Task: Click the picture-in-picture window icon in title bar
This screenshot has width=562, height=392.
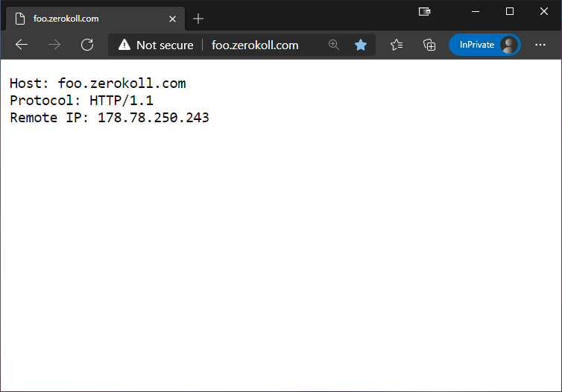Action: [x=424, y=12]
